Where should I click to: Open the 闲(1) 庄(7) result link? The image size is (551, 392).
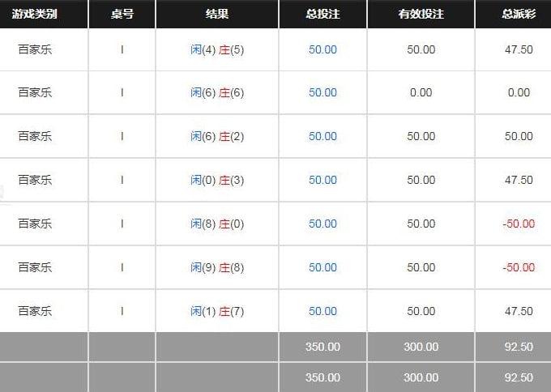(x=217, y=312)
